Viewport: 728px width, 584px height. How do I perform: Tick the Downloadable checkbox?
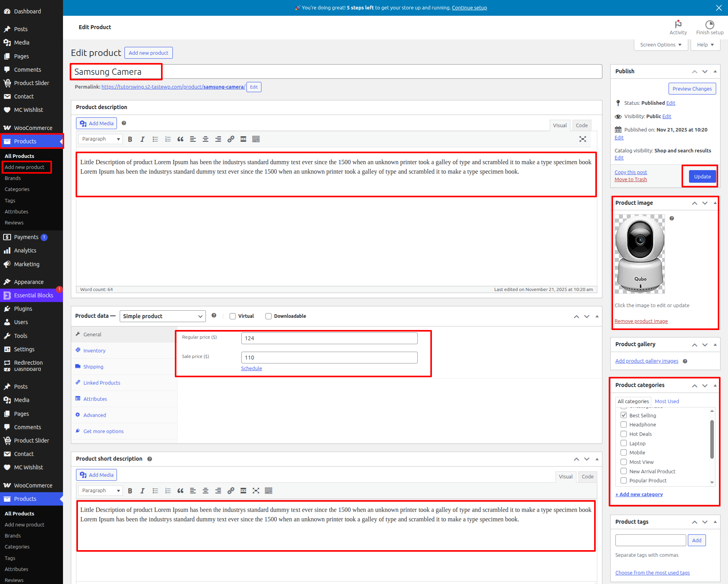coord(269,316)
